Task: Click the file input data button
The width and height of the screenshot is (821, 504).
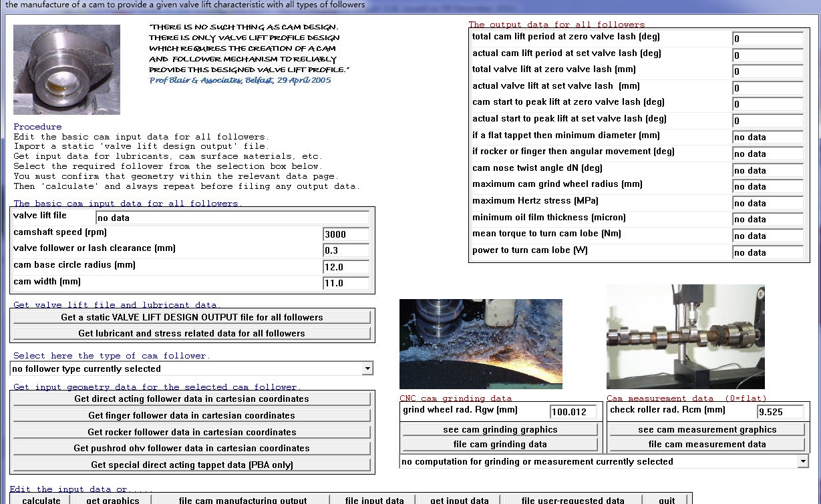Action: tap(374, 500)
